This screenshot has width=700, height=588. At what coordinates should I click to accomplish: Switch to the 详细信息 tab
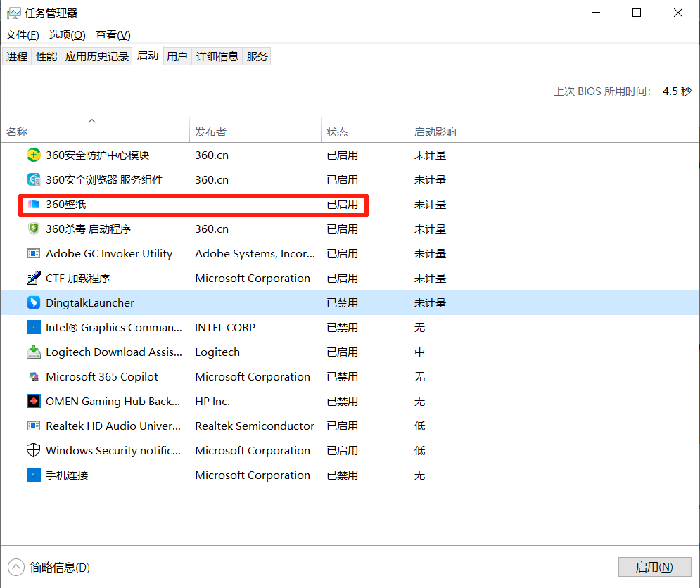point(217,57)
